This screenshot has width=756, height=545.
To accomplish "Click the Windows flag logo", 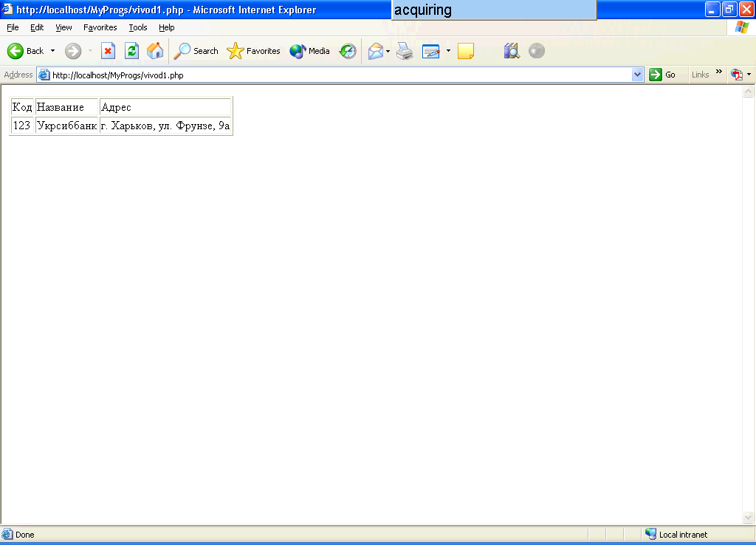I will [741, 27].
